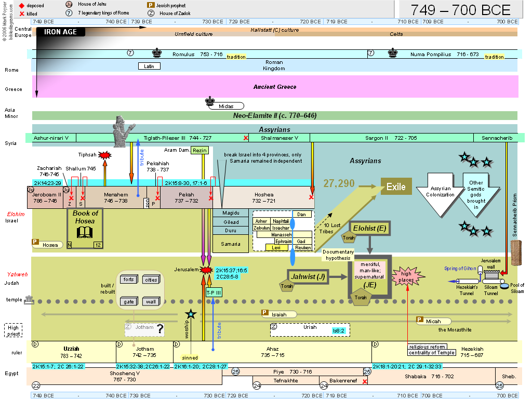Click the crown icon above Midas

(x=210, y=100)
